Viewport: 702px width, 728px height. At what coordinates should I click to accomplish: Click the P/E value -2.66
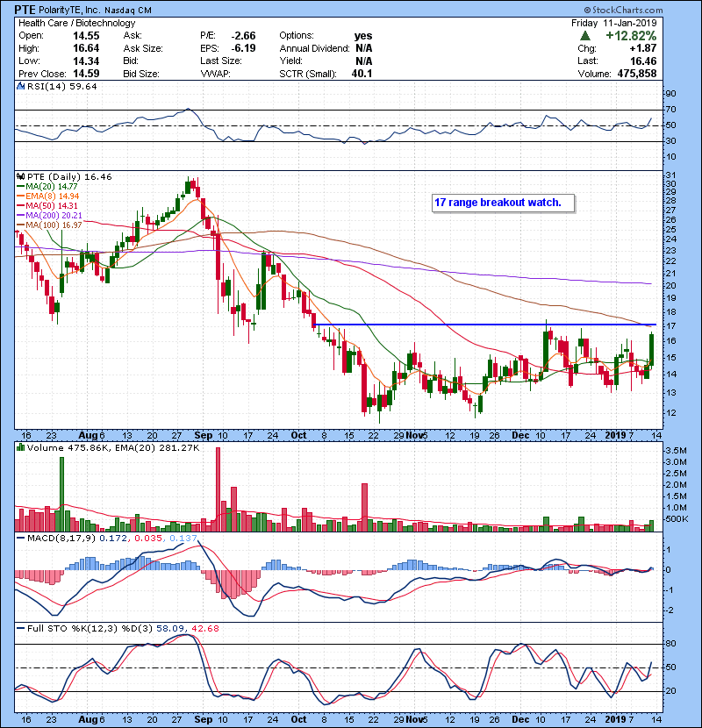pyautogui.click(x=243, y=36)
